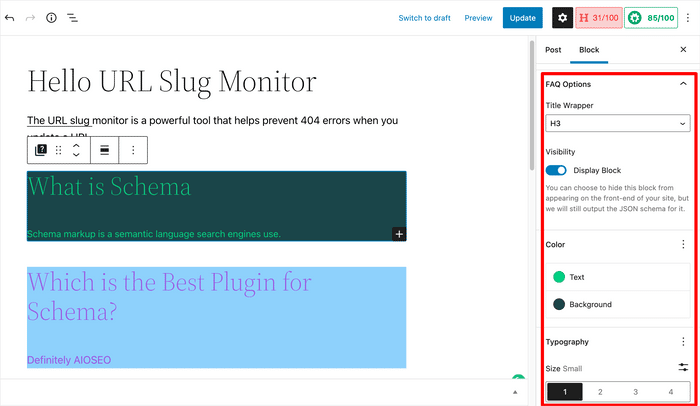Viewport: 700px width, 406px height.
Task: Select font size 1 option
Action: pyautogui.click(x=564, y=392)
